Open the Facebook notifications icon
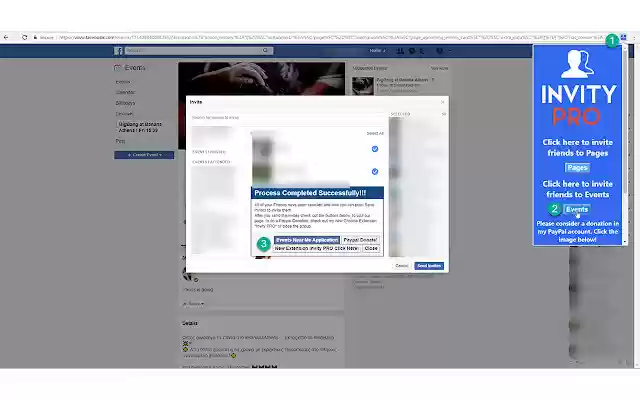Image resolution: width=640 pixels, height=400 pixels. click(x=422, y=51)
